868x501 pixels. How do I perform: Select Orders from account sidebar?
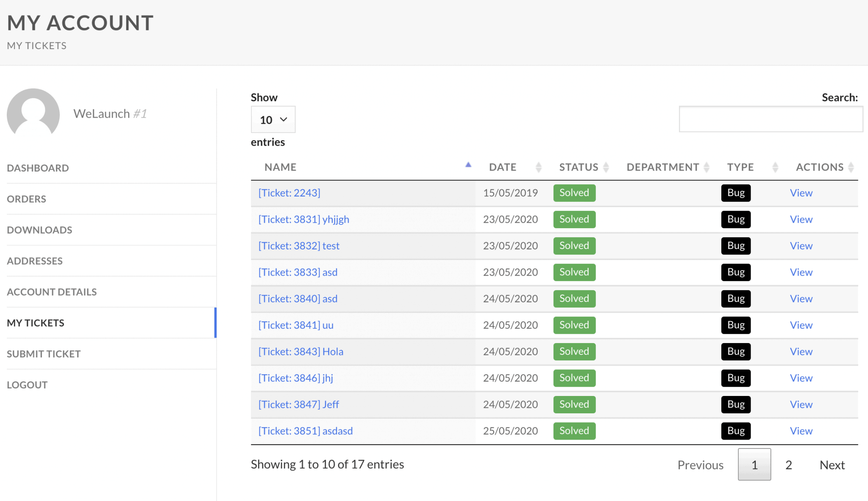[x=26, y=199]
